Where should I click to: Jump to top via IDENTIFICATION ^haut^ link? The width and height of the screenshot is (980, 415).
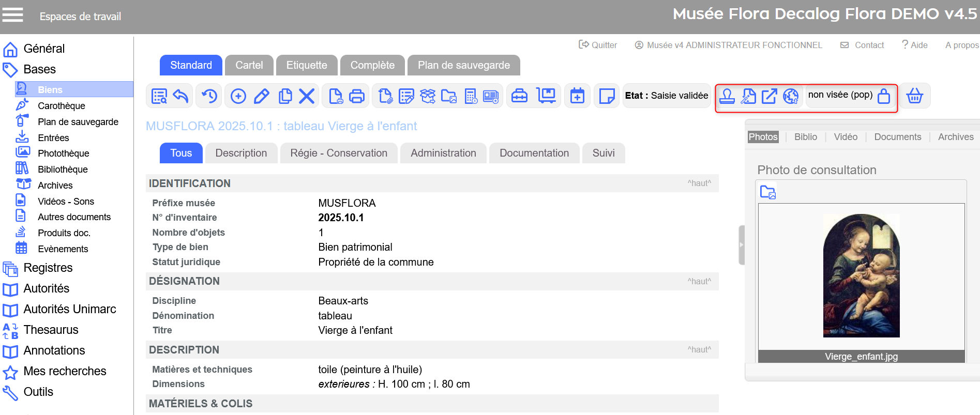pyautogui.click(x=699, y=183)
